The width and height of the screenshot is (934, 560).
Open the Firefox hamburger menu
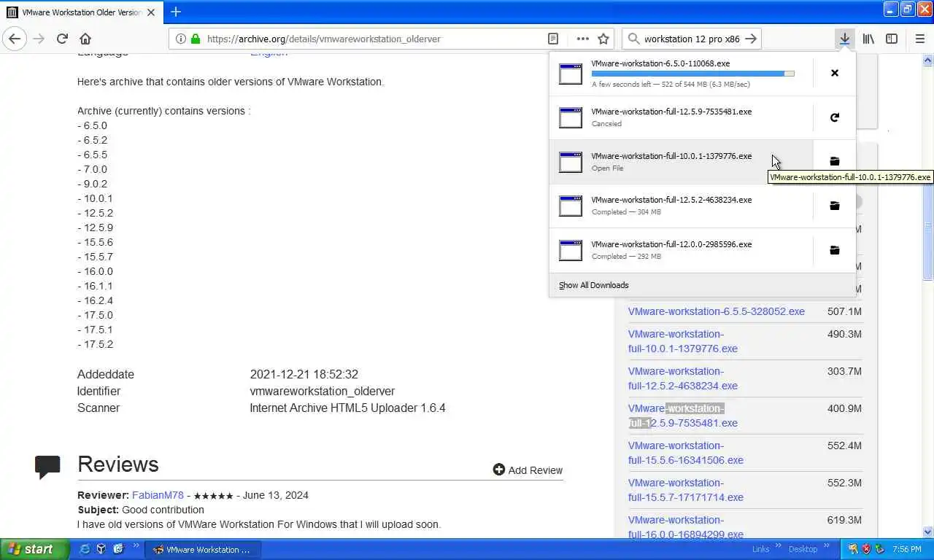click(919, 39)
